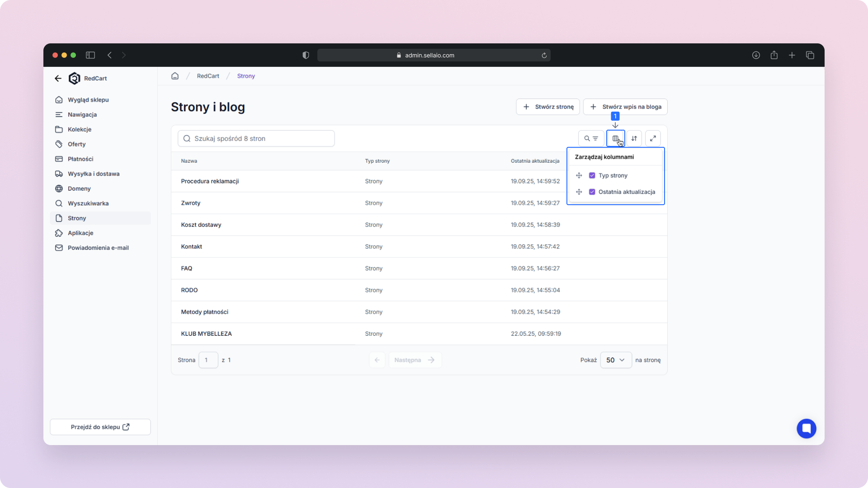Image resolution: width=868 pixels, height=488 pixels.
Task: Open the Procedura reklamacji page row
Action: pos(210,181)
